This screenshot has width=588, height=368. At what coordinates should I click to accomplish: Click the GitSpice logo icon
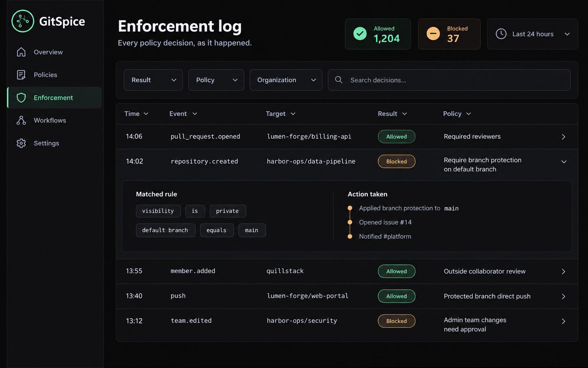click(x=23, y=21)
